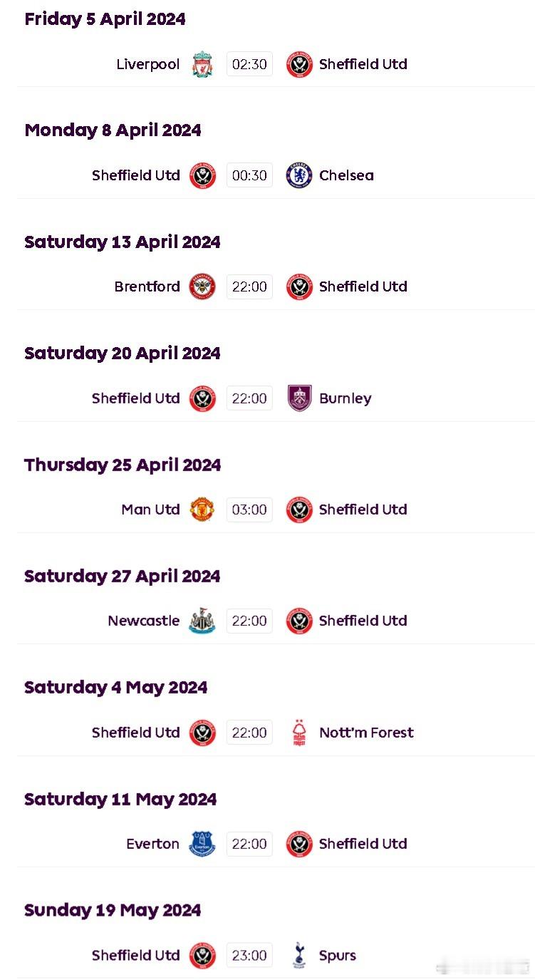Select the Saturday 13 April 2024 heading
This screenshot has height=980, width=535.
123,242
